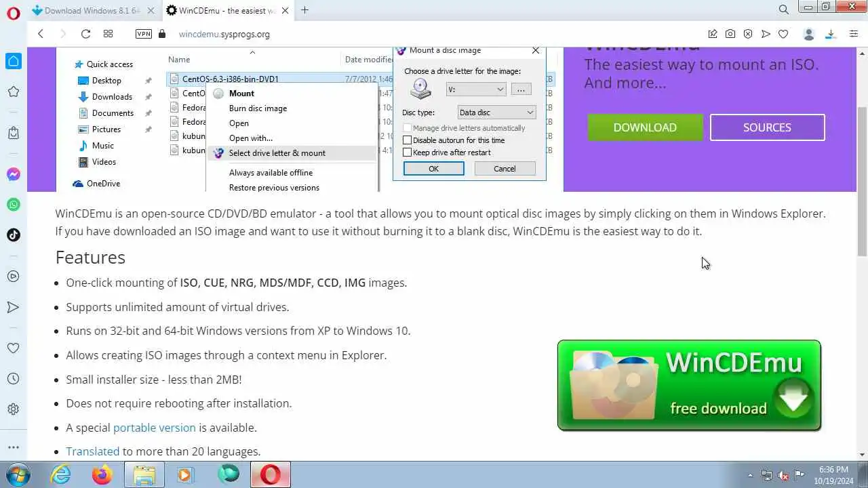The width and height of the screenshot is (868, 488).
Task: Open the taskbar clock showing 6:36 PM
Action: (833, 474)
